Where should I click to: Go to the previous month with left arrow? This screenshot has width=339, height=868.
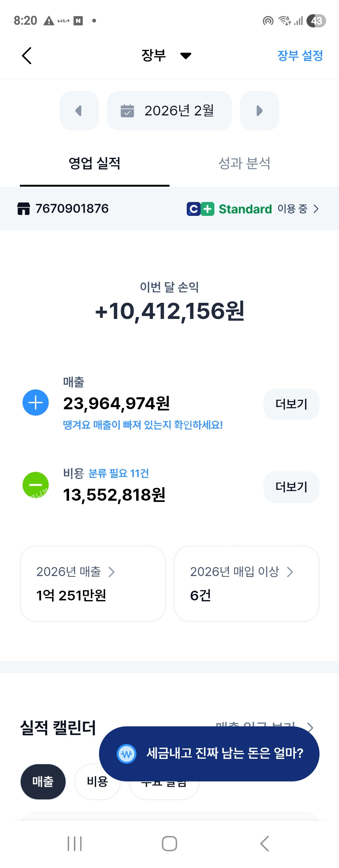(x=79, y=111)
